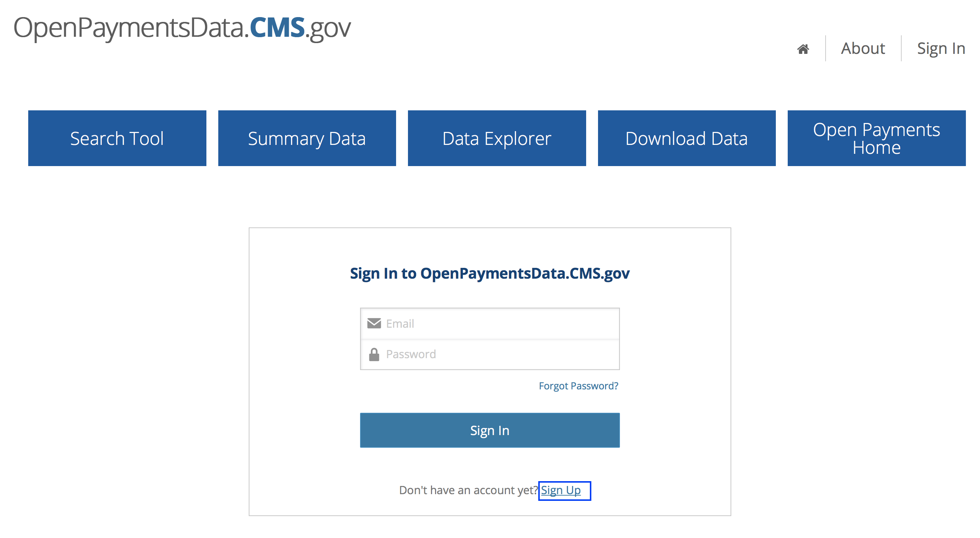The height and width of the screenshot is (538, 980).
Task: Open the About page
Action: click(863, 48)
